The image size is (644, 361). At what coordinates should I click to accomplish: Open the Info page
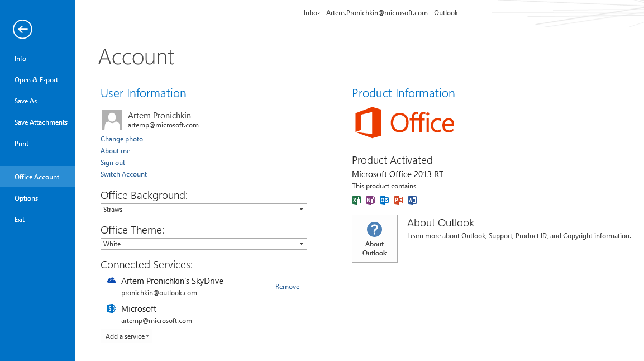(x=20, y=59)
